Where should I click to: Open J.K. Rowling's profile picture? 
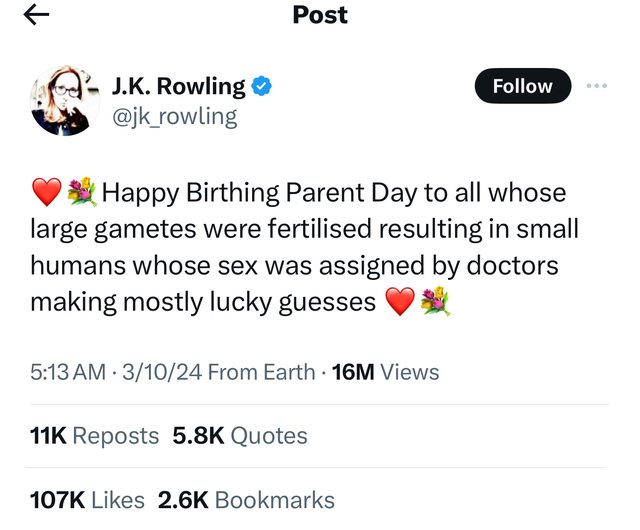click(66, 101)
